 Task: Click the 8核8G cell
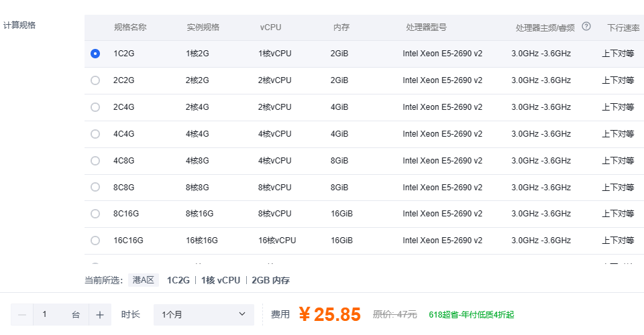(x=197, y=188)
